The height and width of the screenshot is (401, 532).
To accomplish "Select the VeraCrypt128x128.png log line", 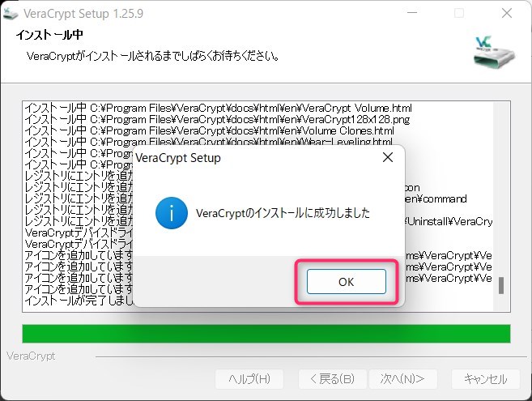I will coord(217,119).
